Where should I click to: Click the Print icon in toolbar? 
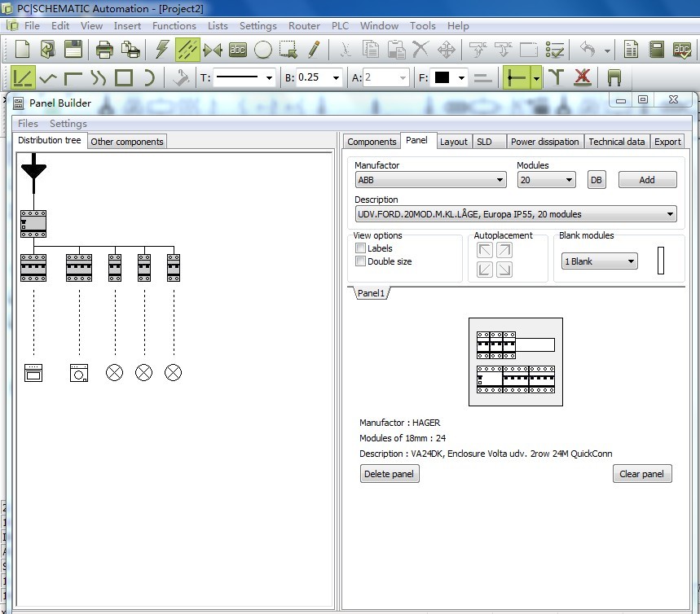point(104,50)
